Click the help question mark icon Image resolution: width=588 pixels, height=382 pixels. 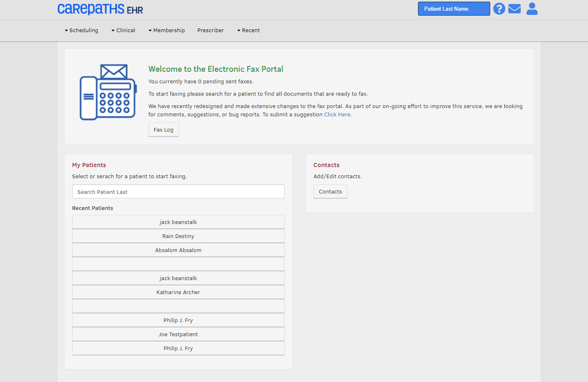pos(499,9)
